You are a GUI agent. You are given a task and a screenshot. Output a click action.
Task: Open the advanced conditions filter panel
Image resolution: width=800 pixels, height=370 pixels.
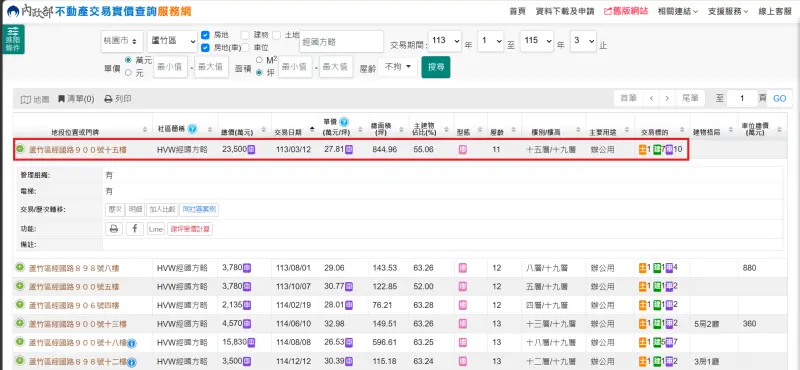click(13, 39)
